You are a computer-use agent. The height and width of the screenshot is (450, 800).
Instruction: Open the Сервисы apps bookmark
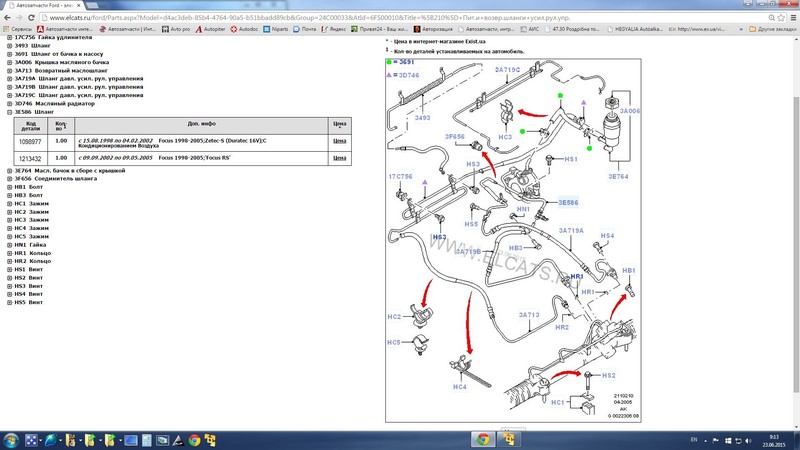click(x=18, y=29)
